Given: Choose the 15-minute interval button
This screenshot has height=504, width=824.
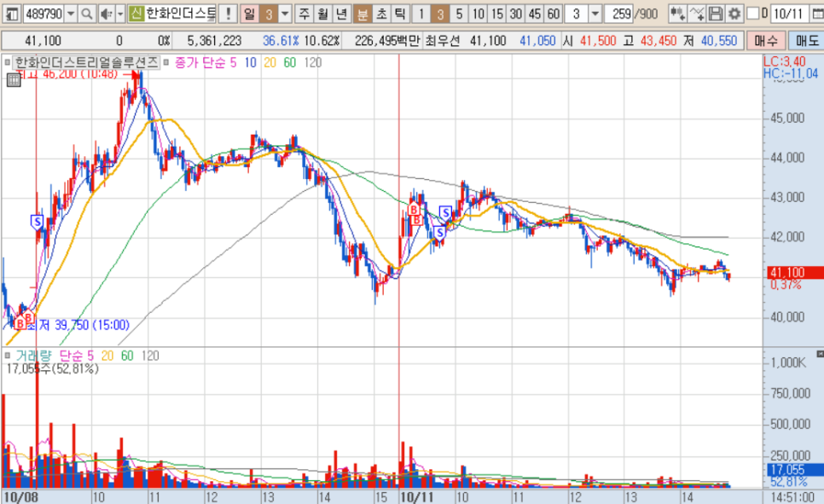Looking at the screenshot, I should tap(497, 14).
